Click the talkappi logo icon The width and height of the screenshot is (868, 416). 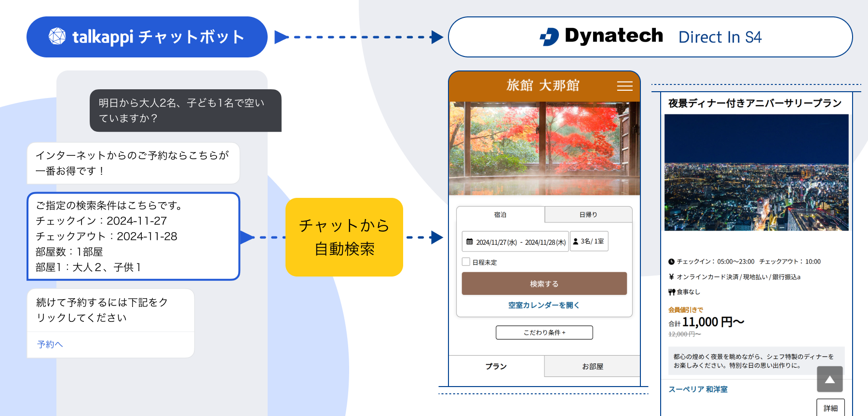57,36
